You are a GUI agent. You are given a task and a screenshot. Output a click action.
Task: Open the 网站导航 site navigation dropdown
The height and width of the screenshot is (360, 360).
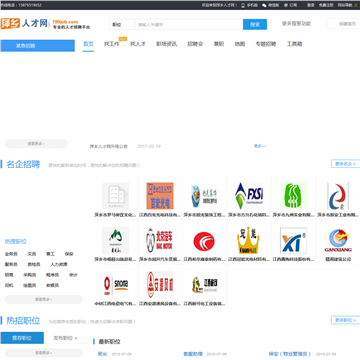pyautogui.click(x=347, y=5)
